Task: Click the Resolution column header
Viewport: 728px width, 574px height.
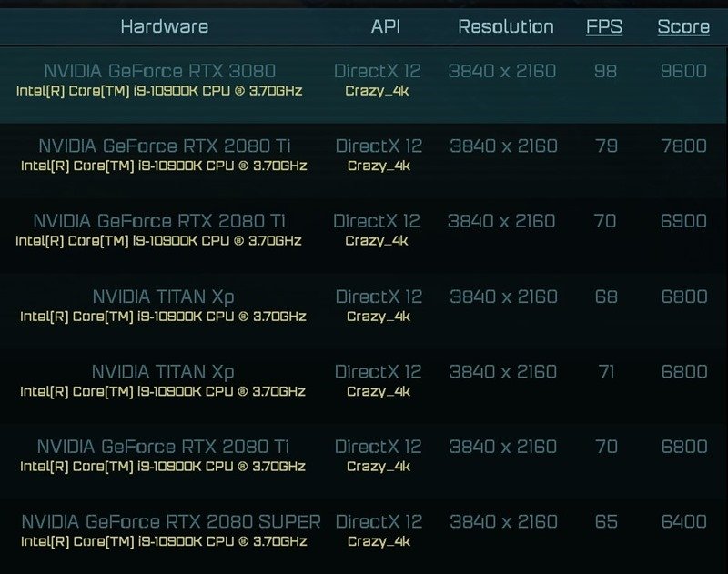Action: tap(505, 27)
